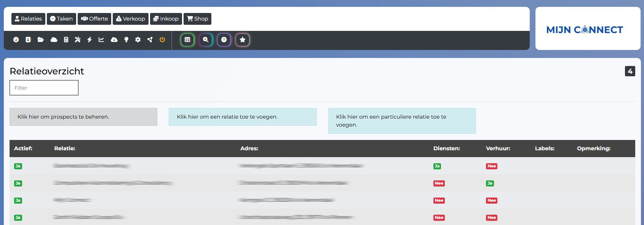Open the Shop menu
Image resolution: width=644 pixels, height=225 pixels.
[197, 19]
